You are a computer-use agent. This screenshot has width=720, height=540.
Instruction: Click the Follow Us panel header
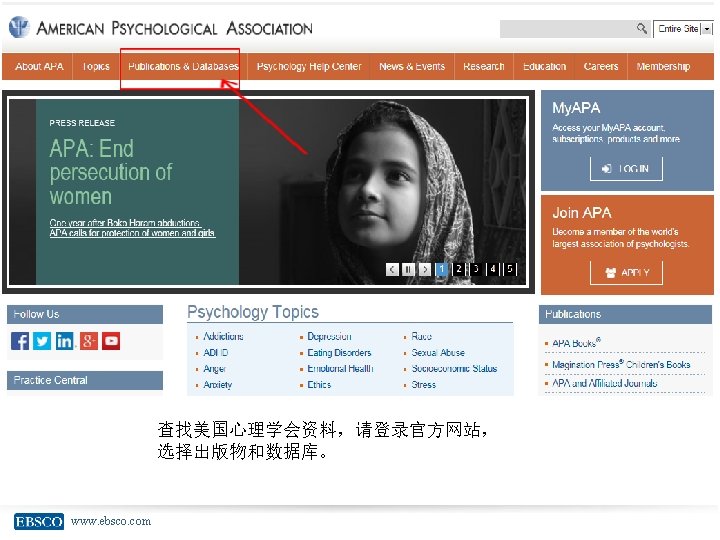[x=85, y=315]
